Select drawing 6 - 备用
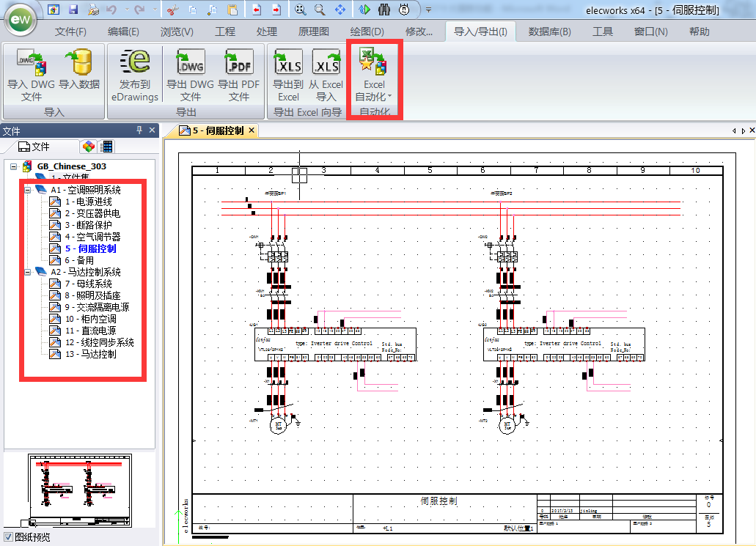The height and width of the screenshot is (546, 756). [x=79, y=260]
